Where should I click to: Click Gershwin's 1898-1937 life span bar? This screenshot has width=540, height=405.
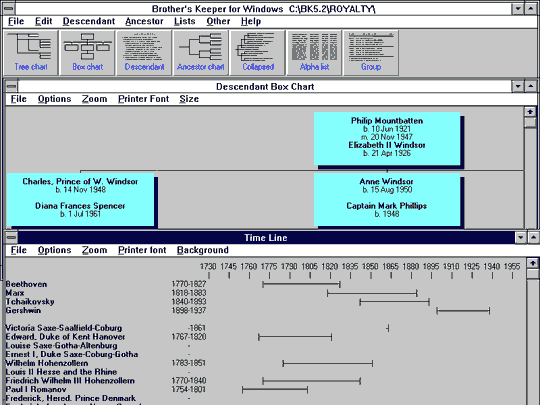[463, 311]
